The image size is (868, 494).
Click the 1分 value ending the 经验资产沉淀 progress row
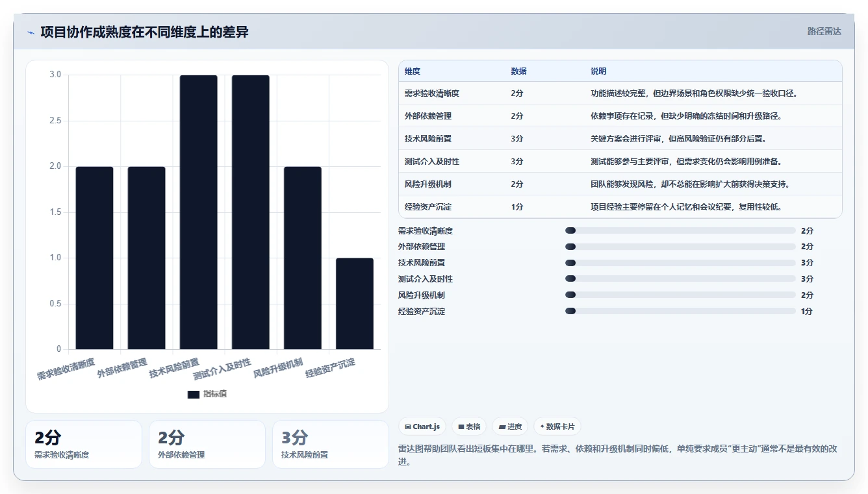[807, 312]
